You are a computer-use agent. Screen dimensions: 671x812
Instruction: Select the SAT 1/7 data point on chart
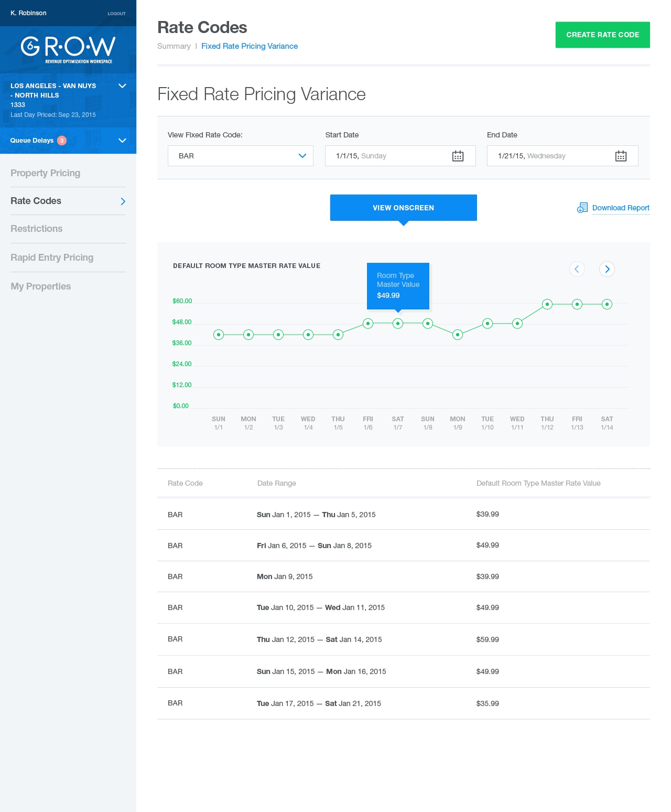pos(398,324)
